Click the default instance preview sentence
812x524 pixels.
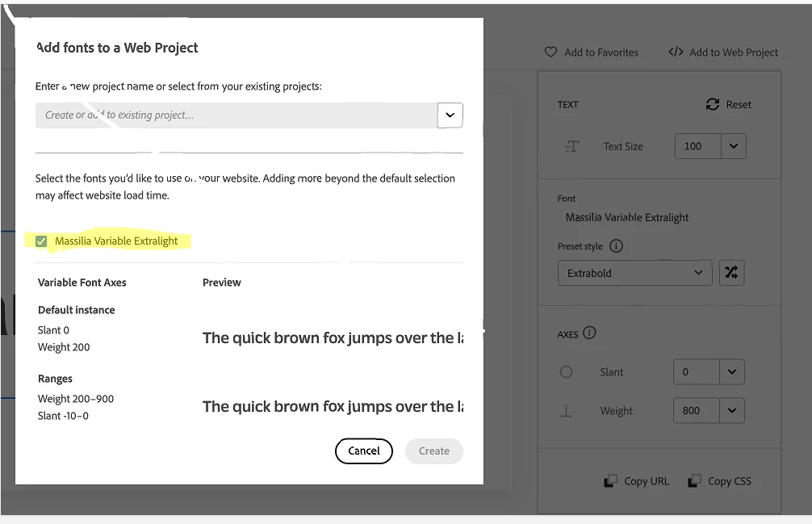pos(333,338)
